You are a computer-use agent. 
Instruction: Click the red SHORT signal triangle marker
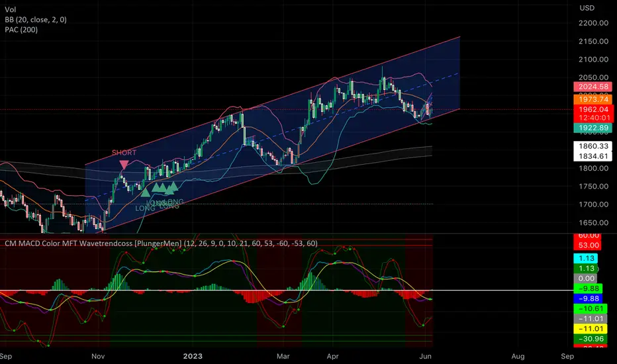[x=124, y=165]
